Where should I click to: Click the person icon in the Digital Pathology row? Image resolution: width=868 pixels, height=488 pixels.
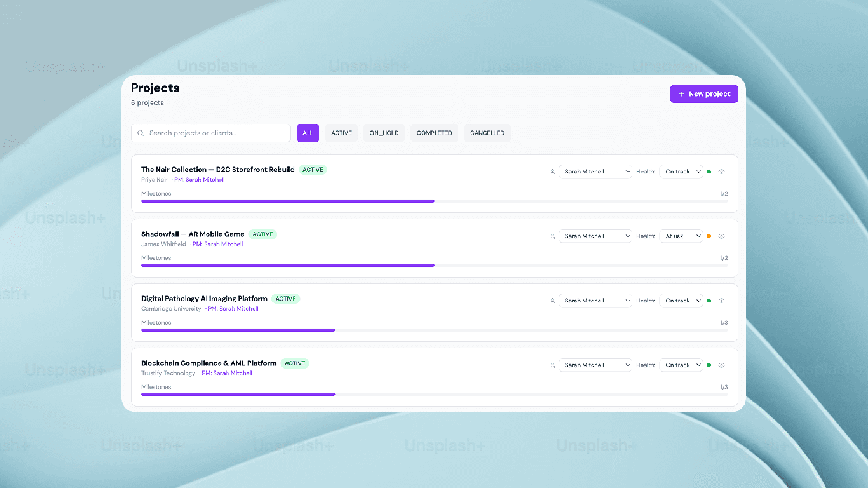(x=553, y=301)
